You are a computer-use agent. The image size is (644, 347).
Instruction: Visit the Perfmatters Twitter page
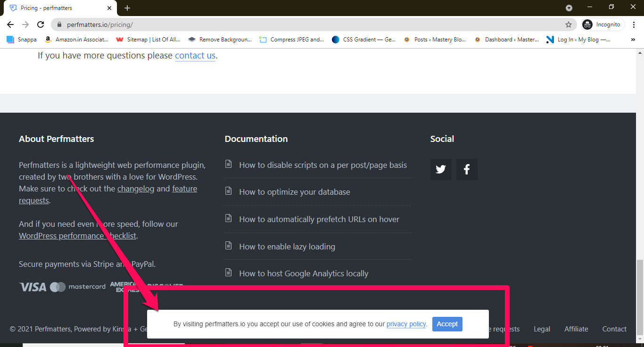click(x=441, y=169)
